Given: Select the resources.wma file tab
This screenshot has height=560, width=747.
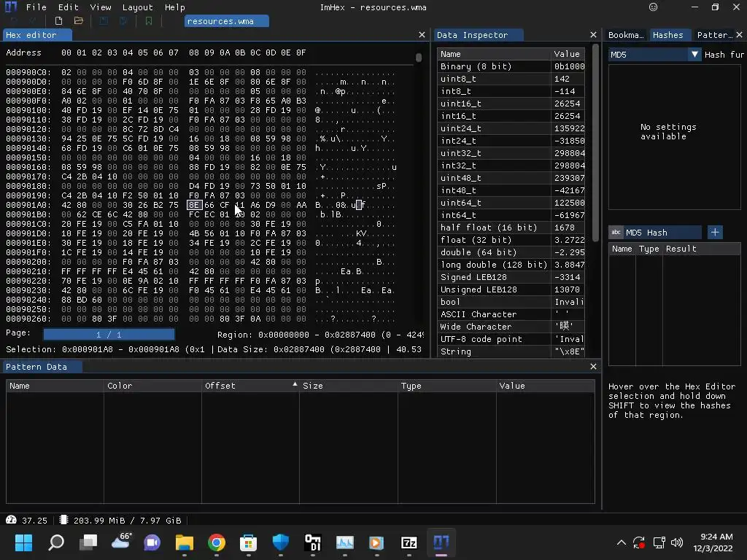Looking at the screenshot, I should pos(227,21).
